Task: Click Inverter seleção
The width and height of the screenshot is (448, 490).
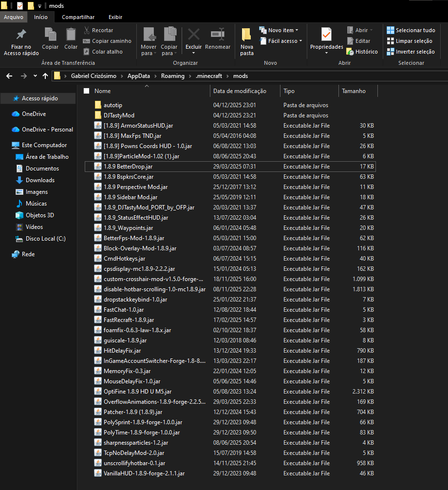Action: tap(411, 52)
